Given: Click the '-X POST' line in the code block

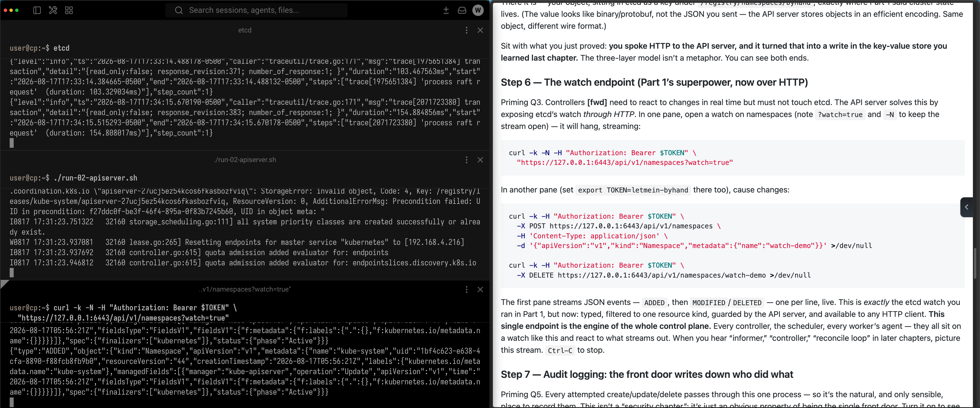Looking at the screenshot, I should (x=618, y=226).
